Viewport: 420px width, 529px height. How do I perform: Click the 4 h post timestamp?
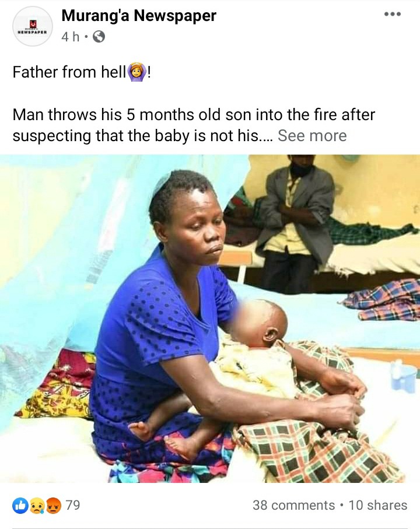[x=70, y=36]
